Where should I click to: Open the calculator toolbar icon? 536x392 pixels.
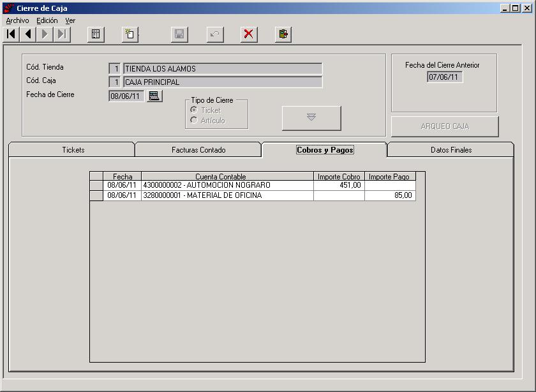(x=96, y=34)
